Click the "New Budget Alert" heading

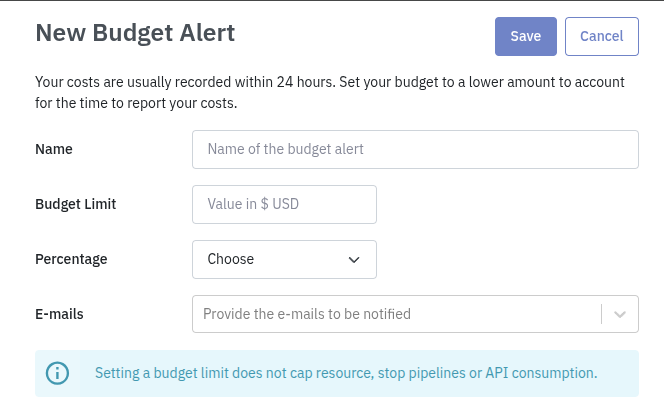(x=135, y=33)
